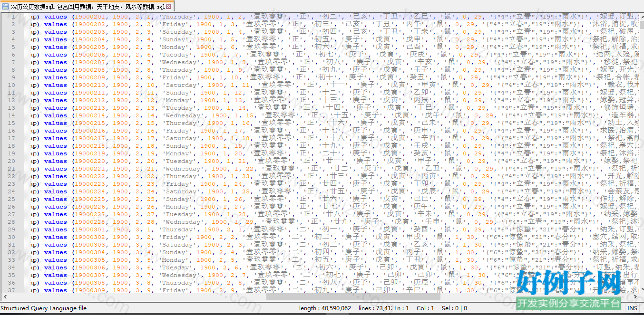Click 'Thursday' in the 19000201 row
This screenshot has width=644, height=315.
(x=176, y=17)
